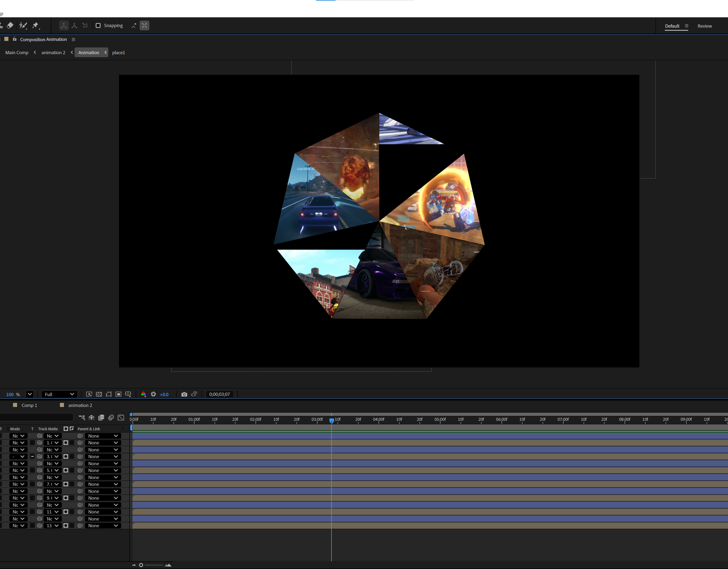This screenshot has height=569, width=728.
Task: Open channel and color management settings
Action: (x=144, y=394)
